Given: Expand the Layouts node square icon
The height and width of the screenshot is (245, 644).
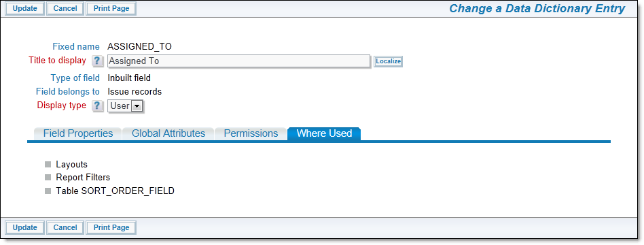Looking at the screenshot, I should coord(48,164).
